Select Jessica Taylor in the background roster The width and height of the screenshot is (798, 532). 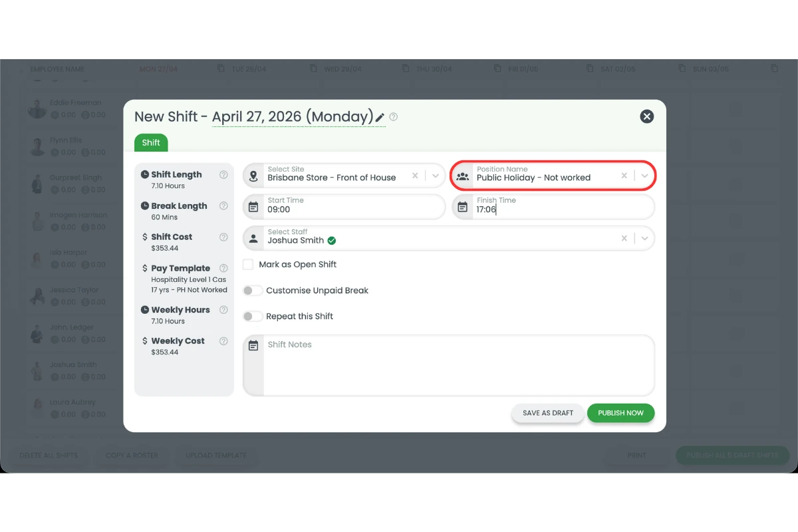point(74,290)
